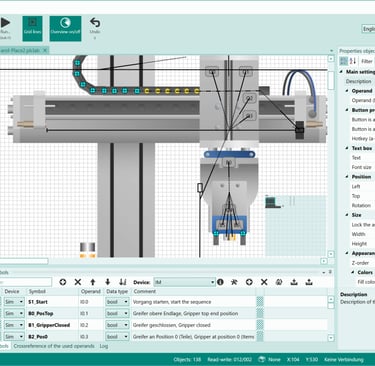The height and width of the screenshot is (366, 375).
Task: Open the data type dropdown for B2_Pos0
Action: [126, 337]
